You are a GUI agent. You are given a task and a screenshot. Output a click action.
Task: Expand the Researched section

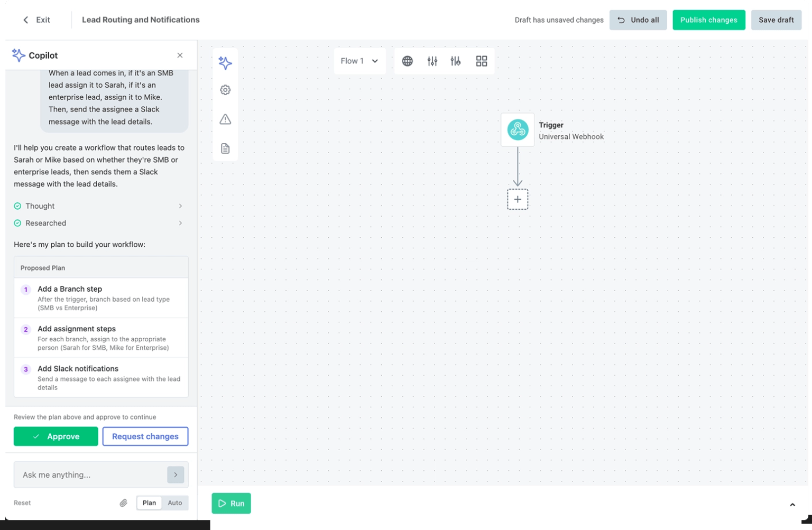(x=99, y=223)
